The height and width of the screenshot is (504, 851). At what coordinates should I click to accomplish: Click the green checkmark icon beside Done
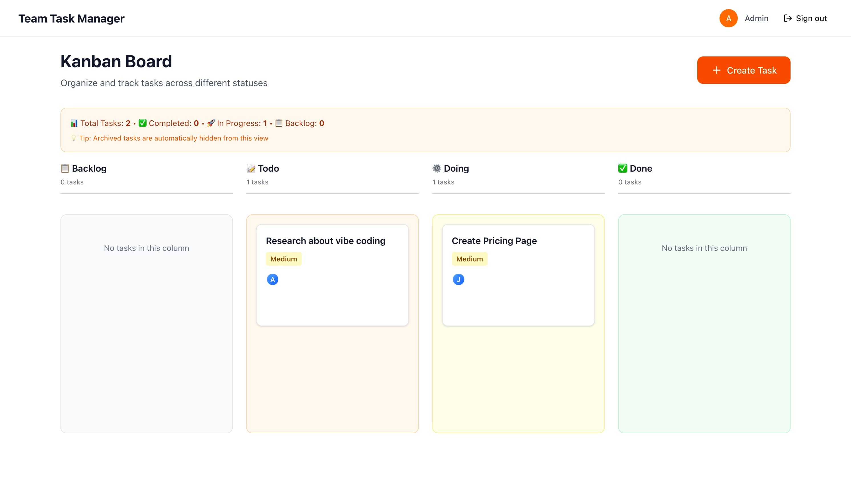point(622,168)
